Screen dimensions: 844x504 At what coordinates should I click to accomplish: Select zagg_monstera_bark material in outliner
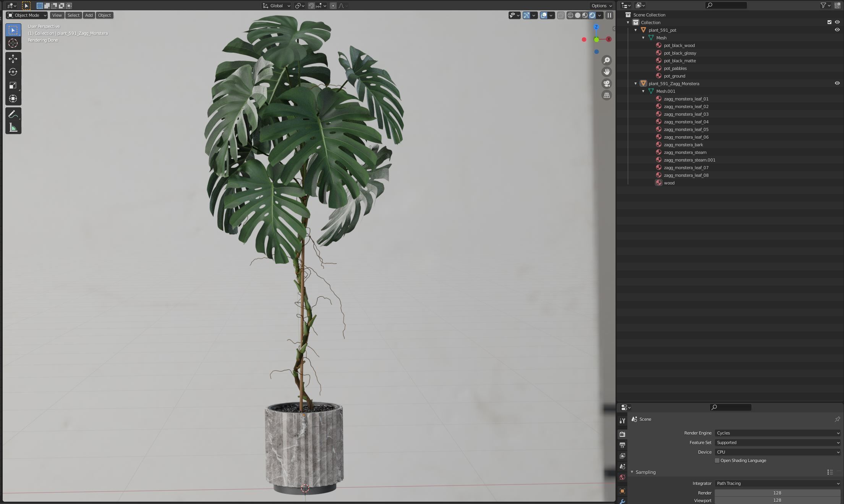pyautogui.click(x=683, y=145)
